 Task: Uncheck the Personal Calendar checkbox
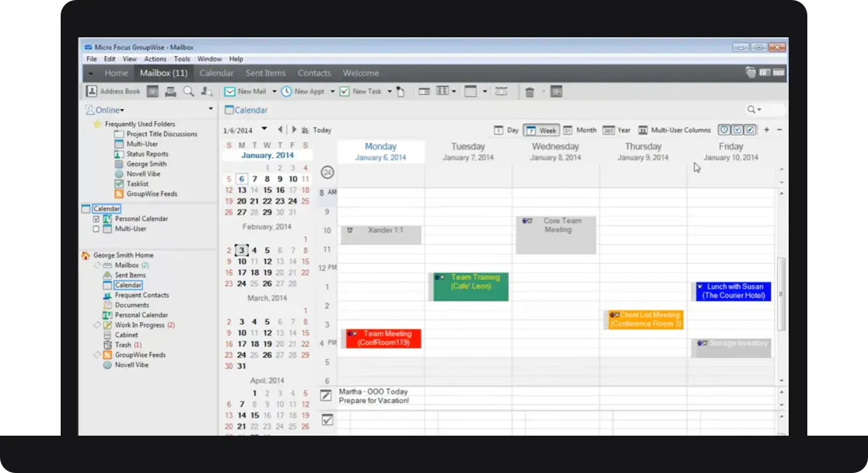(96, 219)
